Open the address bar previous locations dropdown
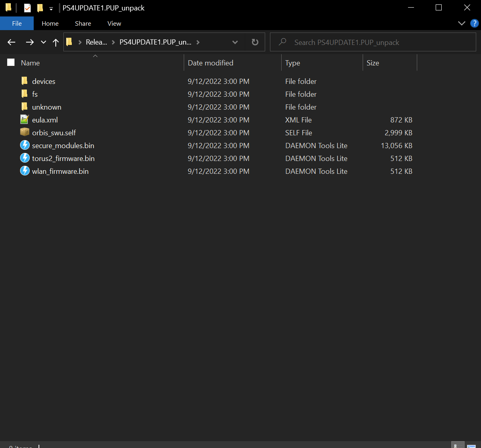Screen dimensions: 481x448 (x=235, y=42)
